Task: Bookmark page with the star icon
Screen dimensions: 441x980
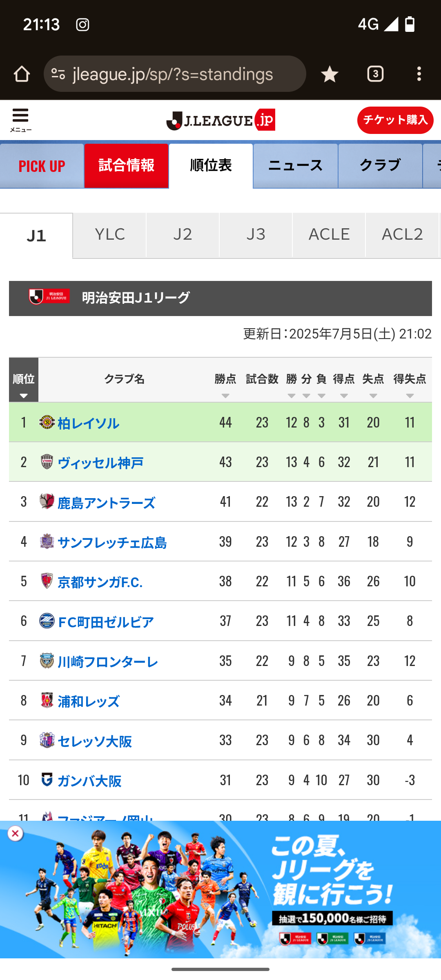Action: coord(329,74)
